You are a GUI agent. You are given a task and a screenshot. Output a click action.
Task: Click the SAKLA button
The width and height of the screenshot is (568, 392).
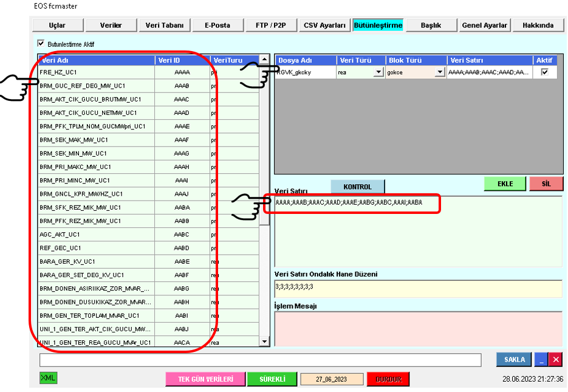pyautogui.click(x=515, y=359)
